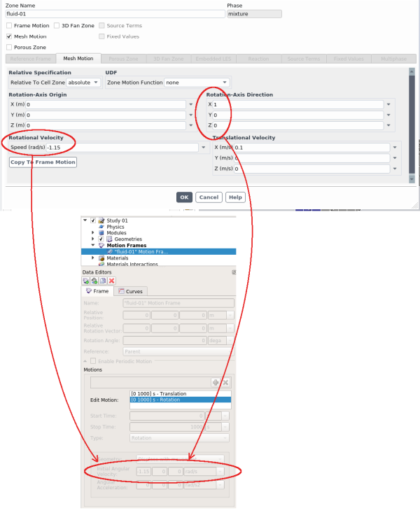
Task: Click the Zone Name input field
Action: tap(115, 14)
